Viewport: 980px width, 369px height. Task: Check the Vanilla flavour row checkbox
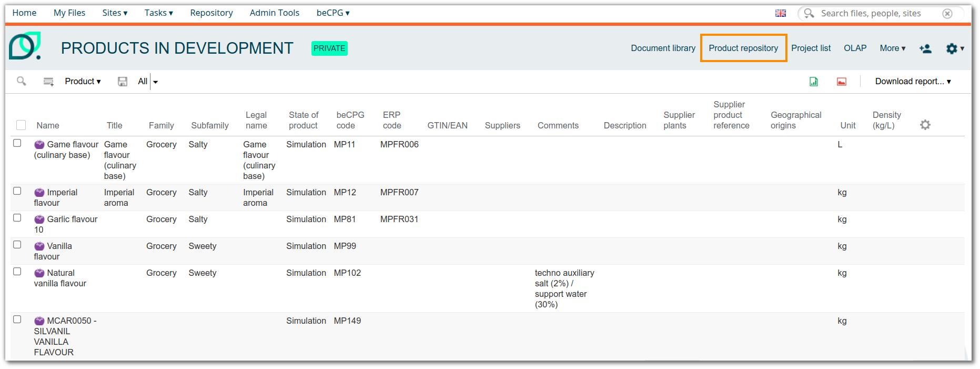coord(17,245)
